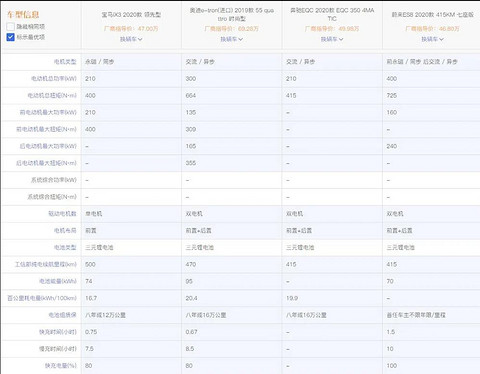Image resolution: width=480 pixels, height=374 pixels.
Task: Click the 奥迪e-tron price 69.28万
Action: (231, 29)
